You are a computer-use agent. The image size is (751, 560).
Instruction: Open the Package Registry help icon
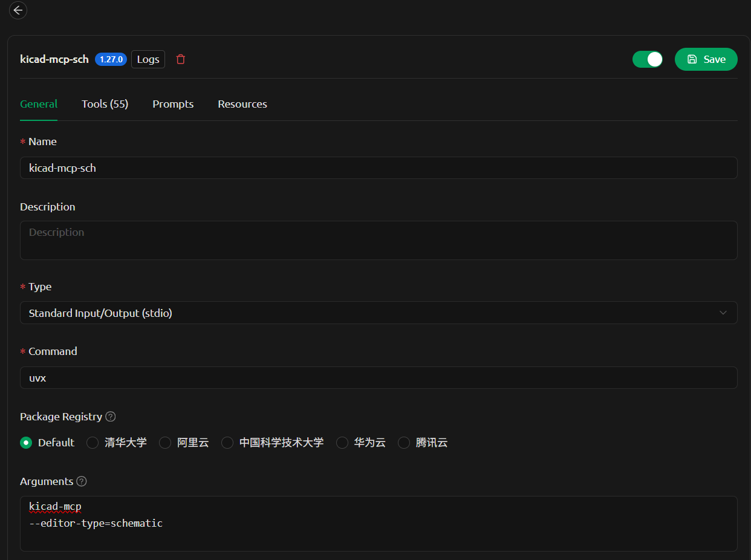pyautogui.click(x=110, y=417)
